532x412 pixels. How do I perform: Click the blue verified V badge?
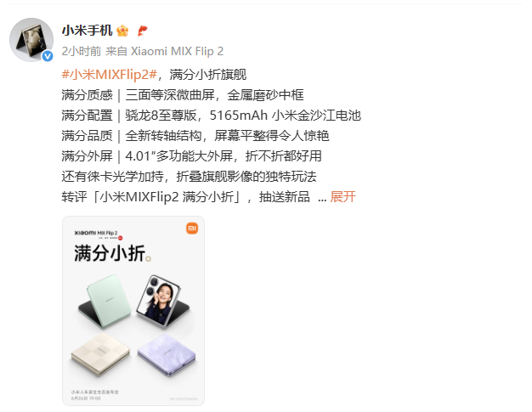[x=48, y=56]
